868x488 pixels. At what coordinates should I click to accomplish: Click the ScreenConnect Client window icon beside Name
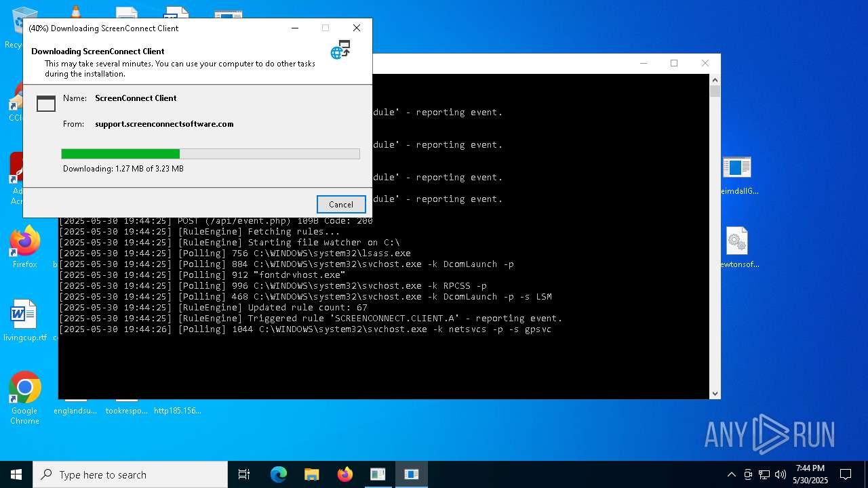click(46, 103)
